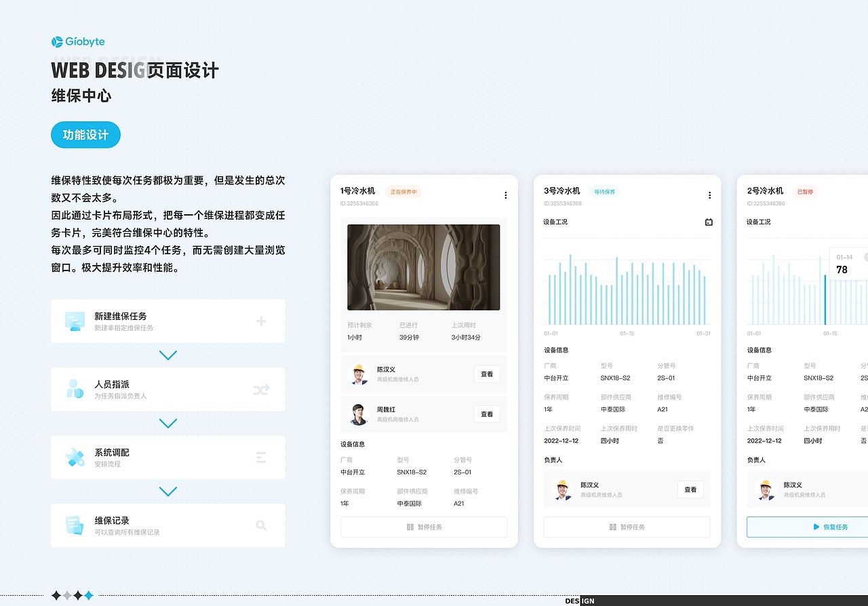Click 查看 button for 周魏红
Viewport: 868px width, 606px height.
(487, 414)
